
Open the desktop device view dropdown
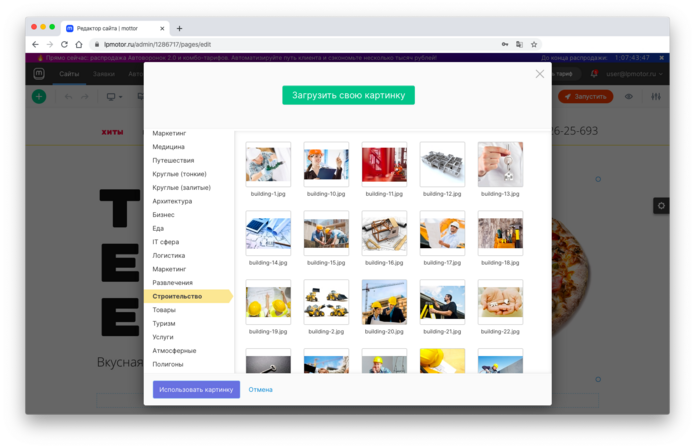click(114, 97)
